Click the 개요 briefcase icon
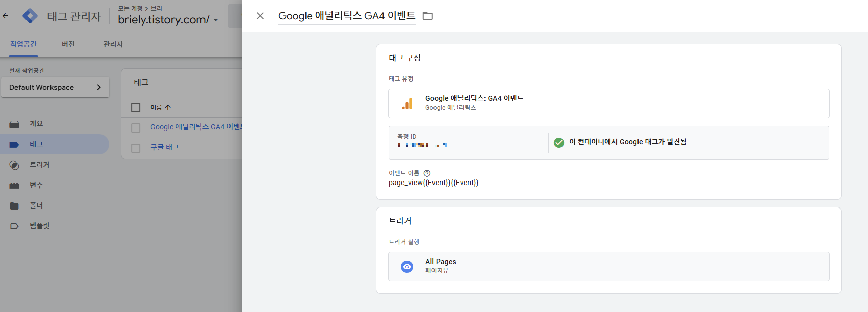The width and height of the screenshot is (868, 312). pos(14,124)
